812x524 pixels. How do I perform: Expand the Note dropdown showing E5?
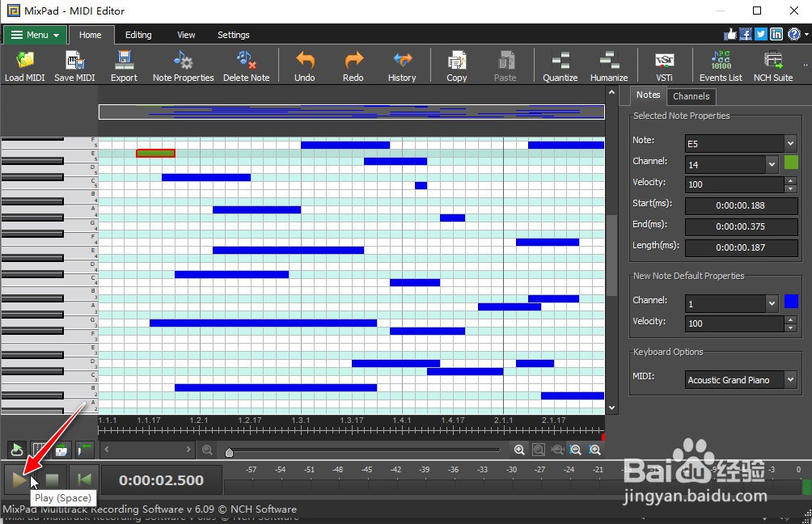click(x=789, y=143)
